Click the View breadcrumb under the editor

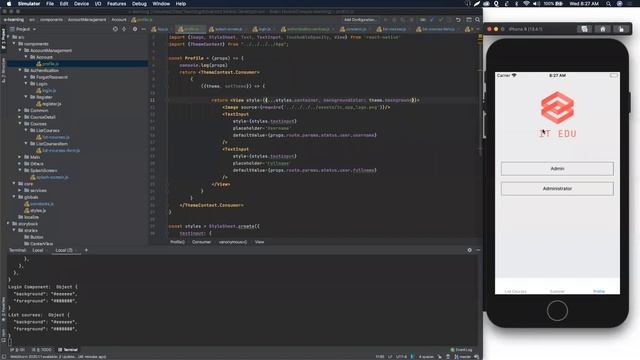click(x=259, y=242)
